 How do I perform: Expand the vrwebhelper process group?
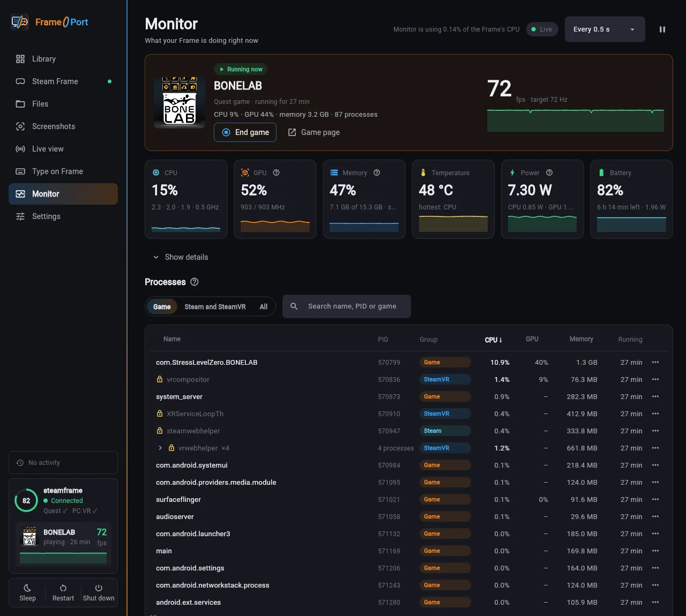point(160,448)
